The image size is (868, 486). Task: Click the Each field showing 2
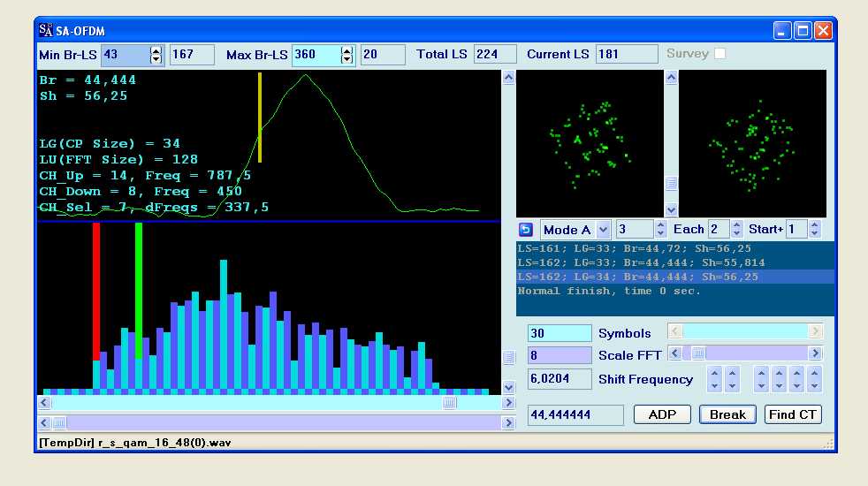pyautogui.click(x=720, y=229)
